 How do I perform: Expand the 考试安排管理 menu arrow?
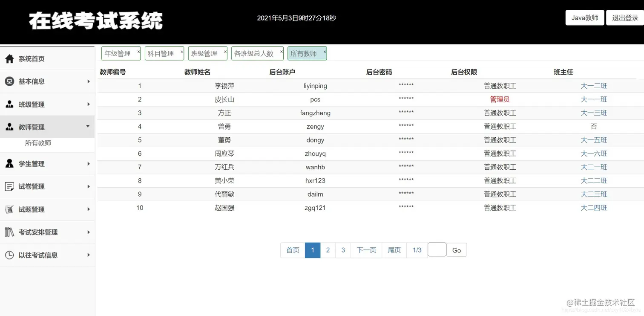pos(89,232)
